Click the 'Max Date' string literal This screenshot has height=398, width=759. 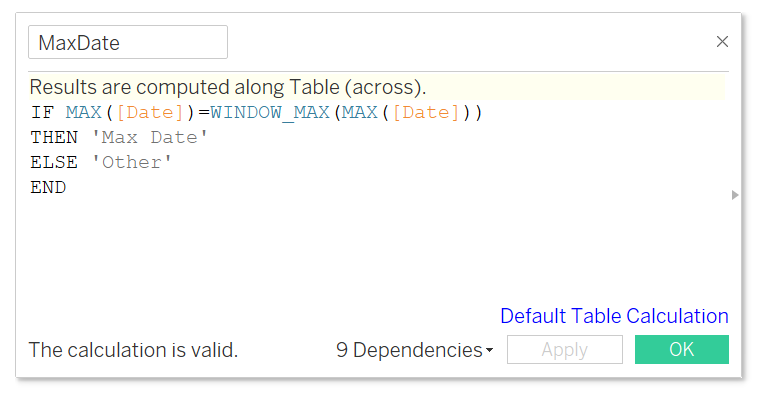click(150, 138)
